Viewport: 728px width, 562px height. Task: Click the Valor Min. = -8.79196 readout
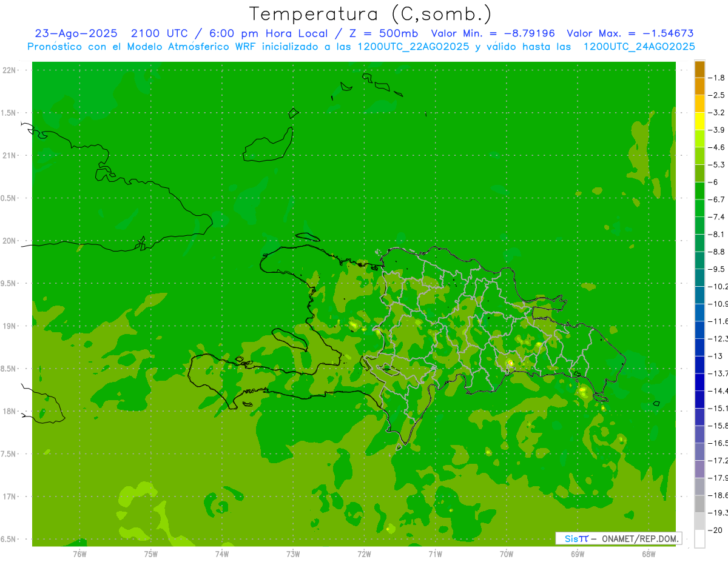click(493, 33)
